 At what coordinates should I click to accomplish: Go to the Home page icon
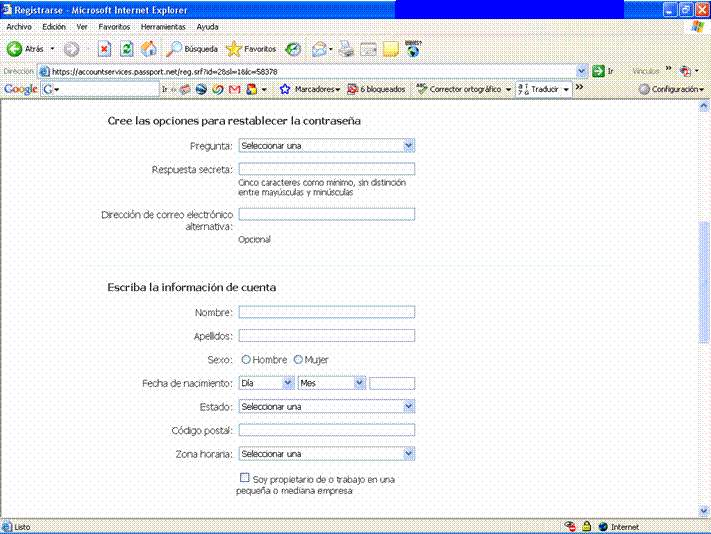click(x=149, y=48)
